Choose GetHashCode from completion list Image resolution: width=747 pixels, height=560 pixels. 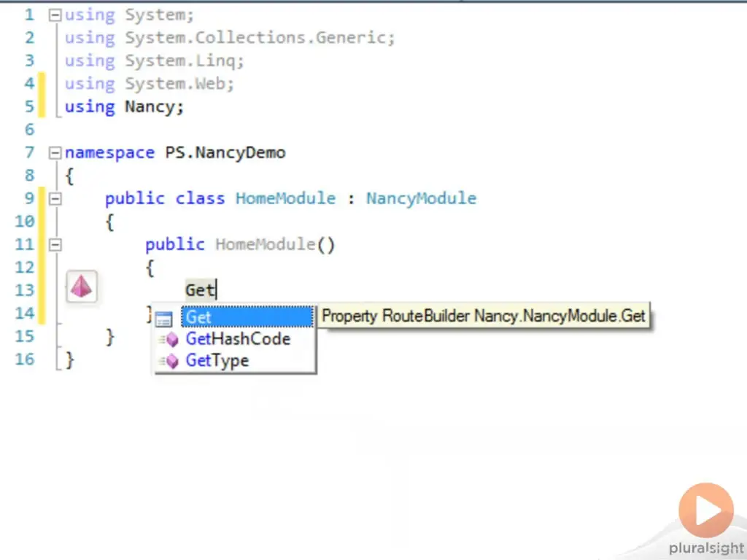click(x=238, y=339)
